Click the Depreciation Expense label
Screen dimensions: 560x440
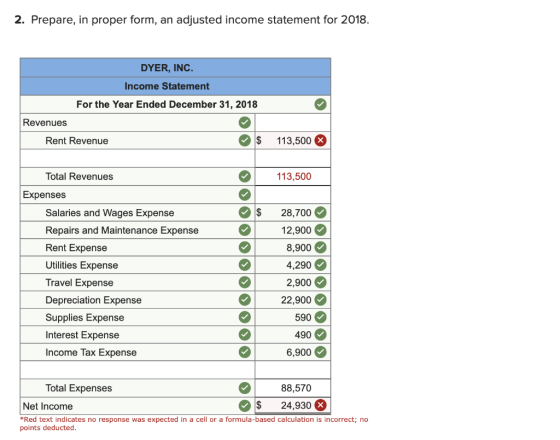[93, 300]
